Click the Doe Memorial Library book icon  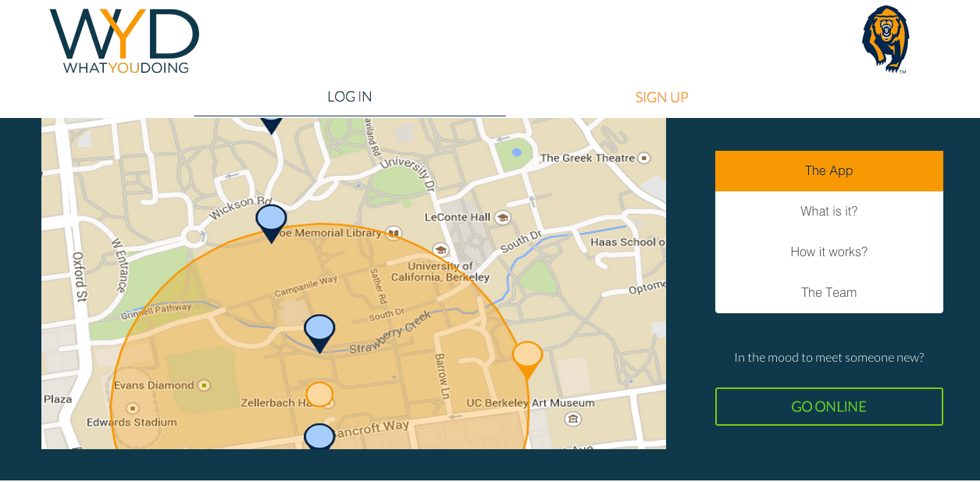click(x=394, y=233)
